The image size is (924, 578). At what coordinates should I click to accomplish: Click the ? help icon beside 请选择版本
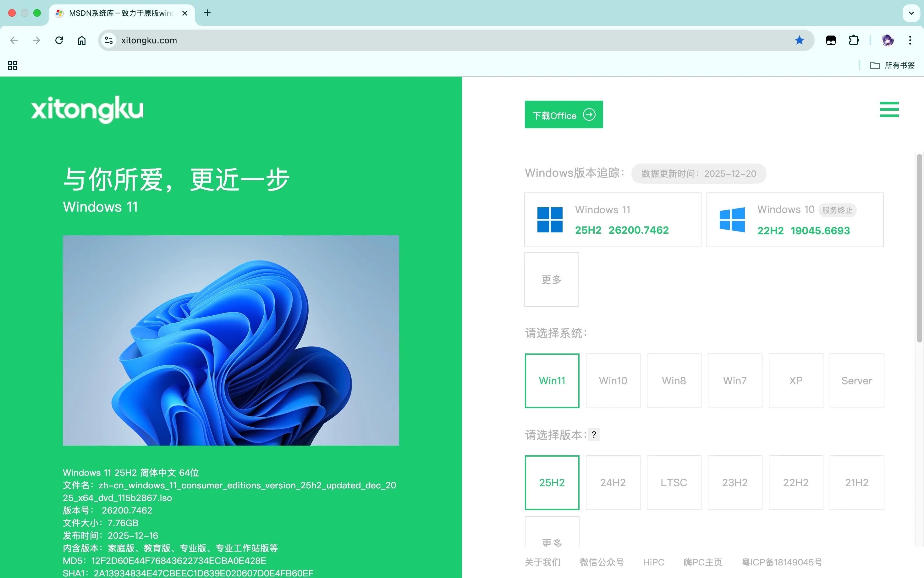pos(594,434)
